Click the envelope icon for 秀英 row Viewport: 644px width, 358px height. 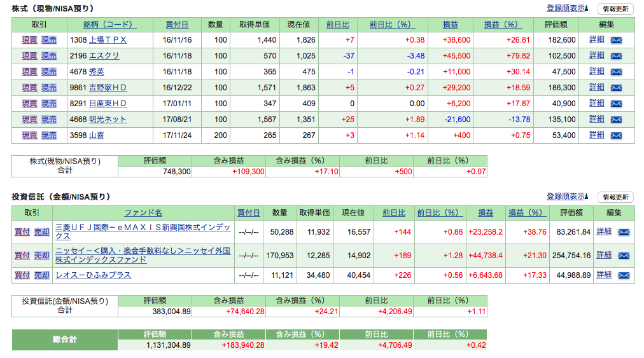coord(616,72)
